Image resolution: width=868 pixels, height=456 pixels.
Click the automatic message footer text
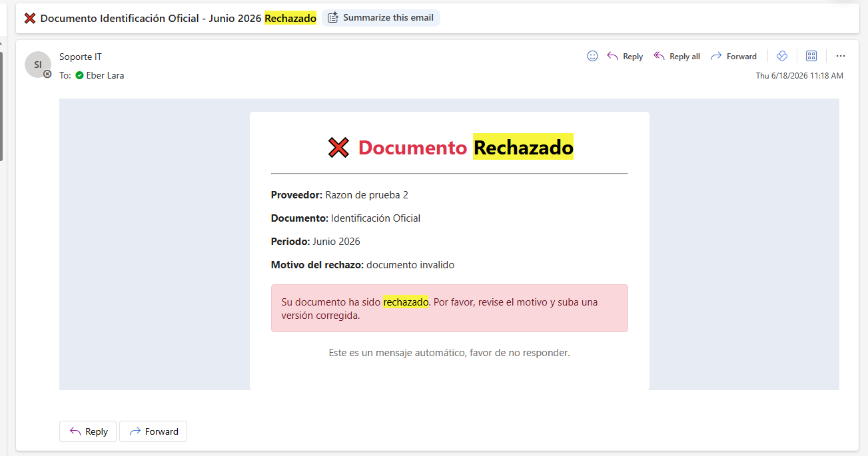pyautogui.click(x=450, y=353)
